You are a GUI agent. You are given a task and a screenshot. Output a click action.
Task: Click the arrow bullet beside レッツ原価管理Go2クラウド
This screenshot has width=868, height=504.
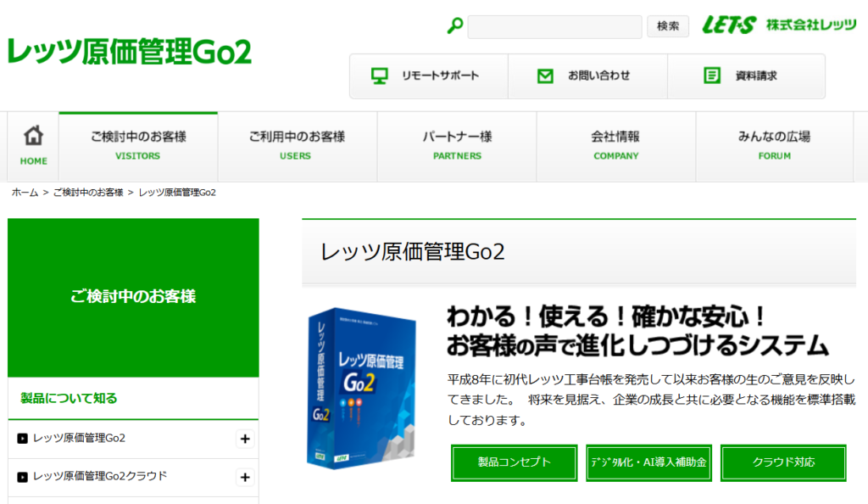point(22,477)
